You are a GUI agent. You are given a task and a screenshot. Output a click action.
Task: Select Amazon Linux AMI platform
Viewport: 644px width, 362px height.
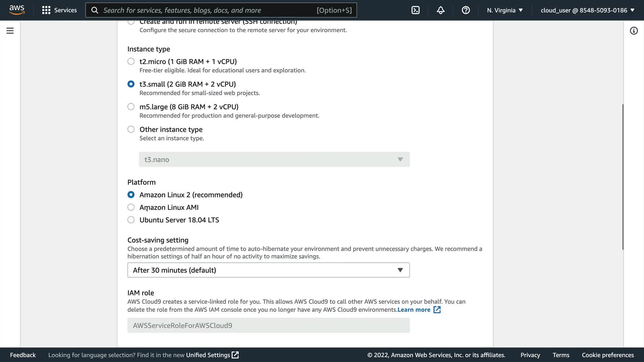point(131,207)
